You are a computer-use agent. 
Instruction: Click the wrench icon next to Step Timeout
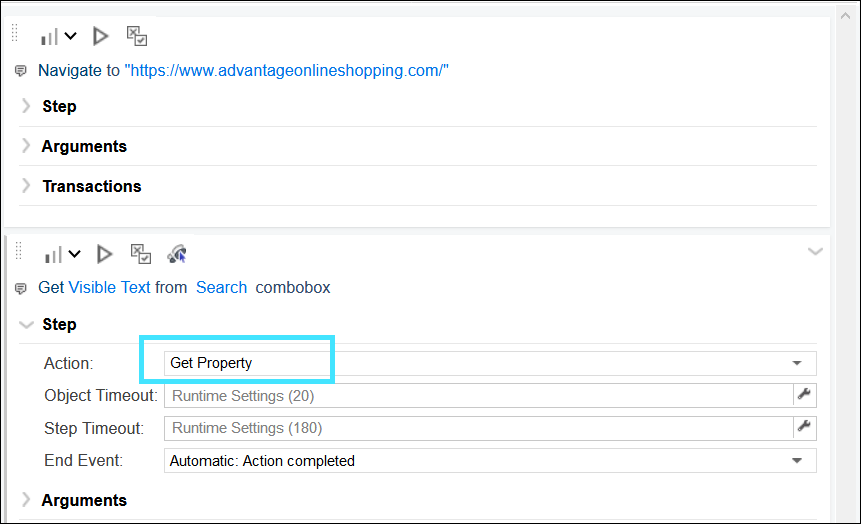805,427
